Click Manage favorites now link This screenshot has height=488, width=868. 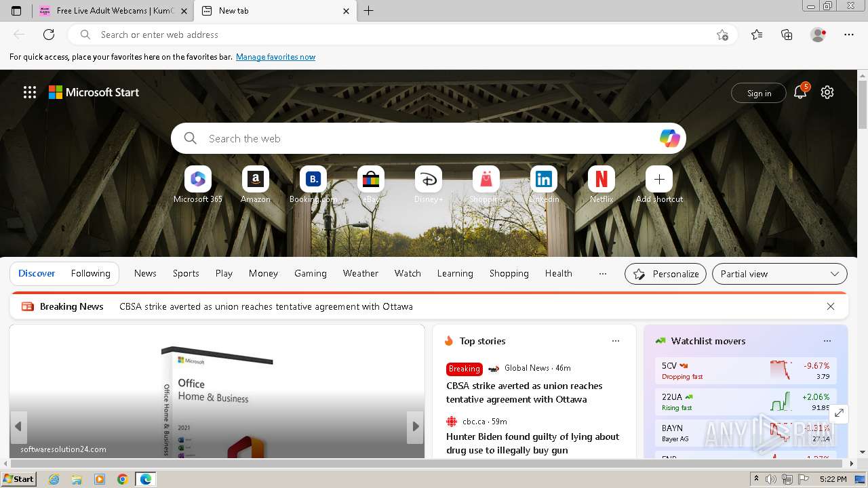point(275,57)
